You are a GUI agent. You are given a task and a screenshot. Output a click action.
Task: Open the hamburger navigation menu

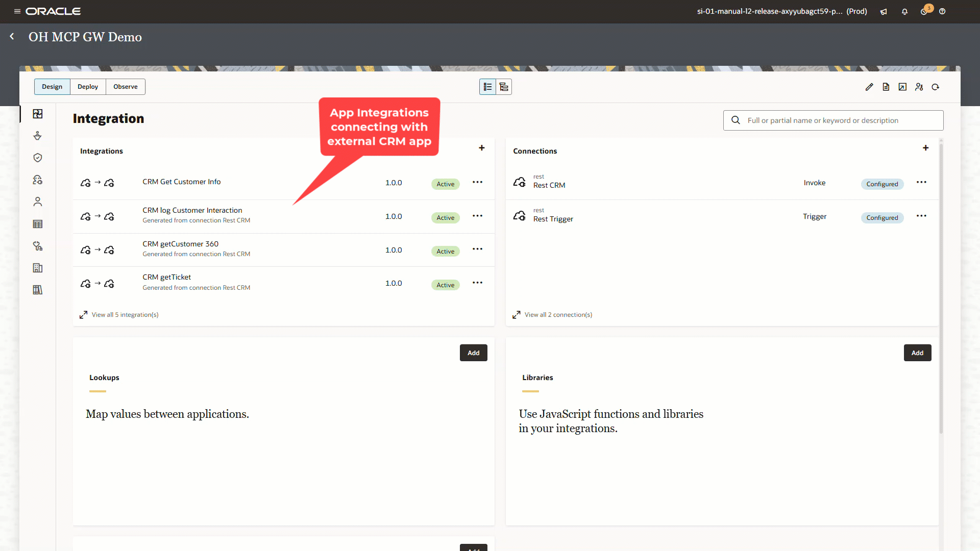point(17,11)
